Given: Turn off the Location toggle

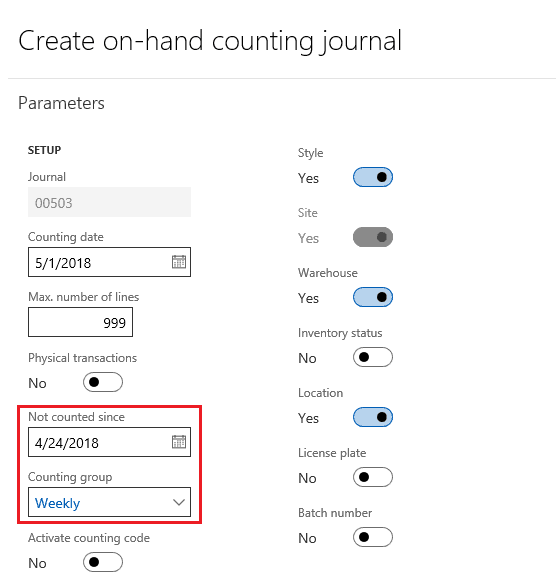Looking at the screenshot, I should [x=373, y=417].
